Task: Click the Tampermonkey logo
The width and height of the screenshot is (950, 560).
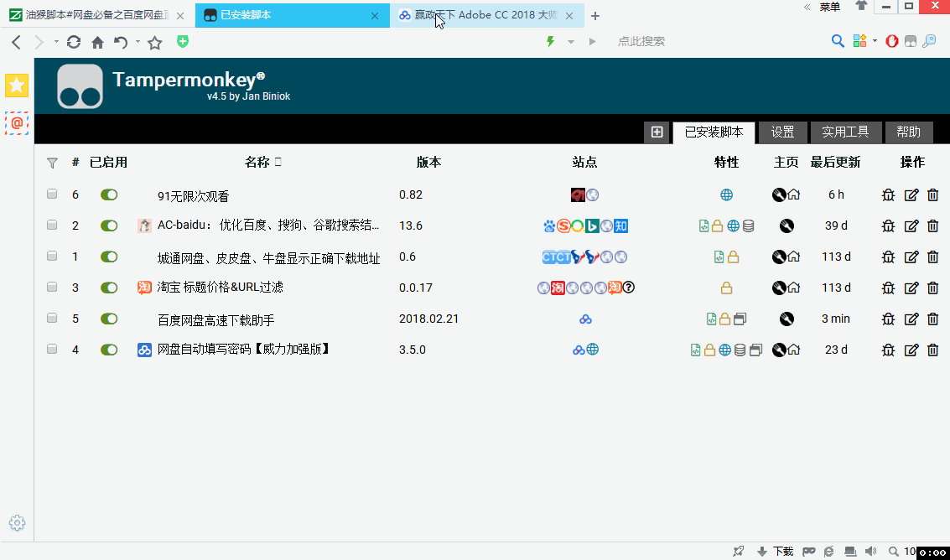Action: (80, 86)
